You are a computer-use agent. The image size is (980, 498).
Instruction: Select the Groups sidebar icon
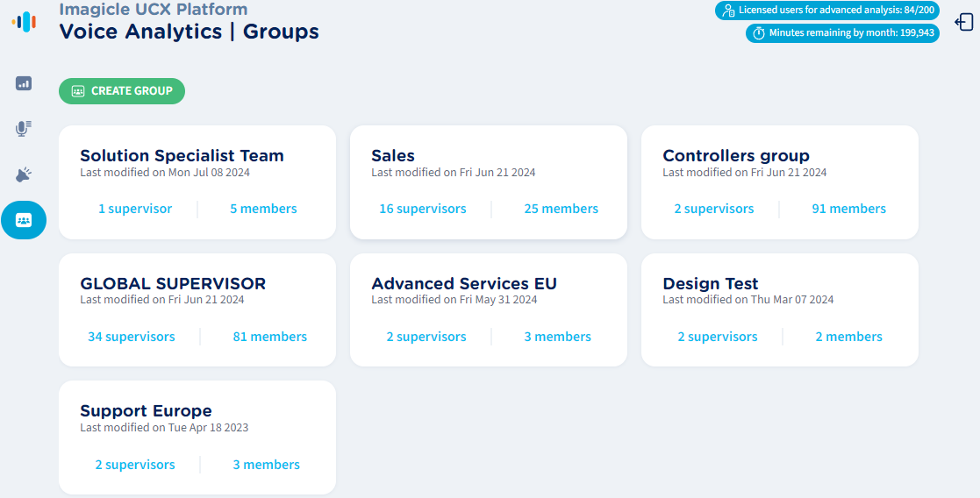[24, 220]
